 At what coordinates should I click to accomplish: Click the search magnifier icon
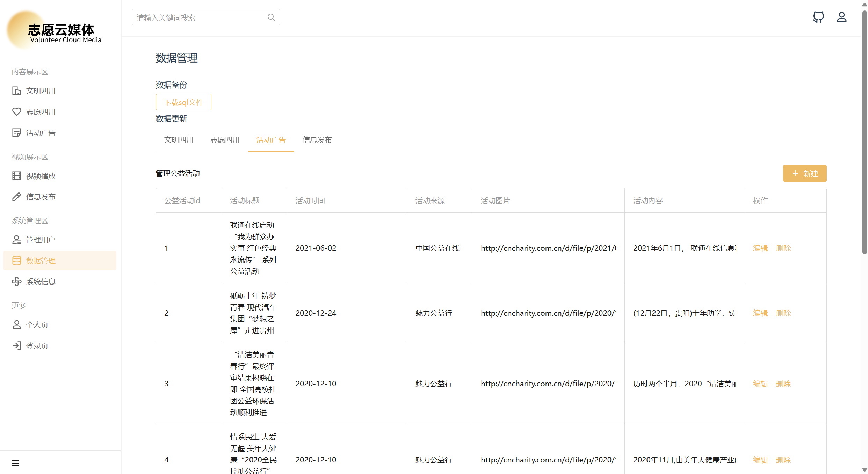point(271,17)
